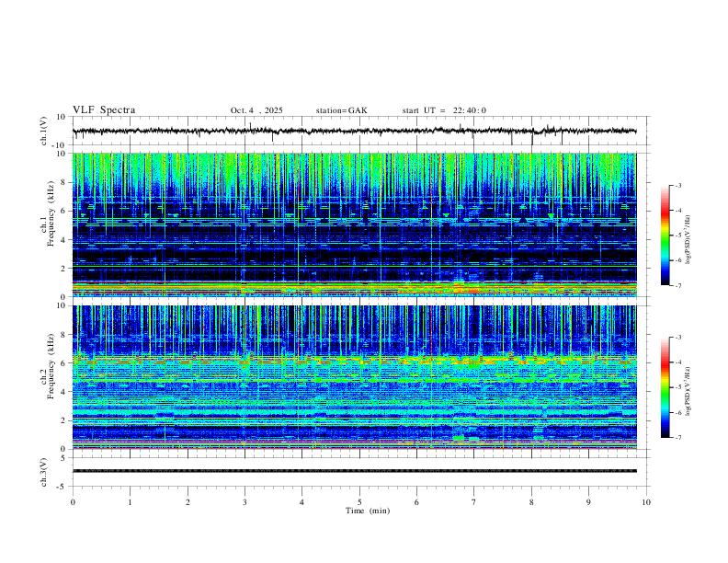Click the ch.1(V) waveform trace panel
Viewport: 728px width, 563px height.
tap(360, 131)
